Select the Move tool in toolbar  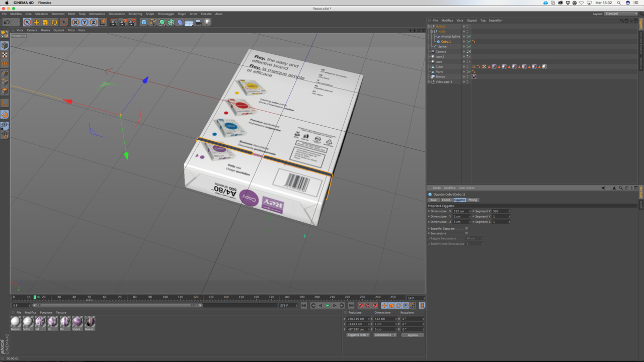coord(36,22)
